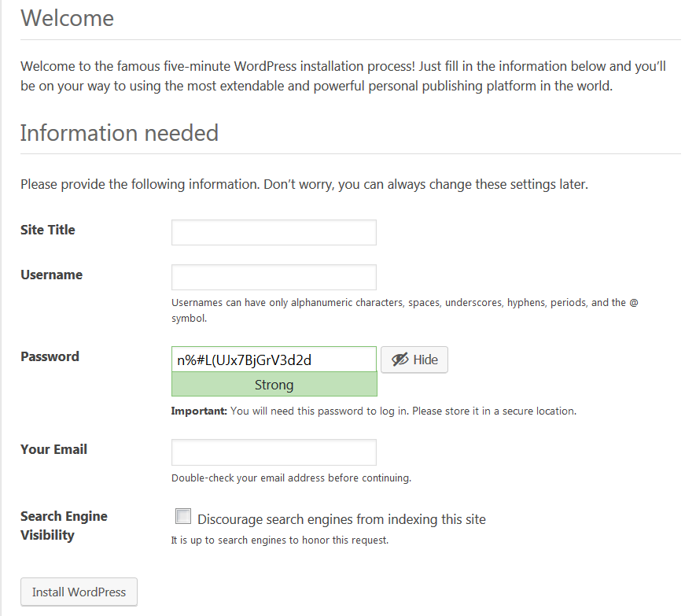Click the Information needed heading

120,133
